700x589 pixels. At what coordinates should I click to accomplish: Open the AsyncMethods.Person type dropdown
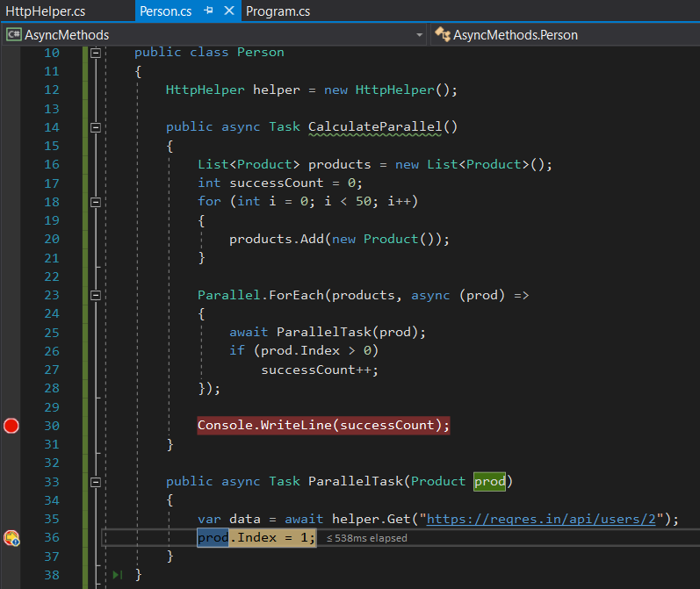pyautogui.click(x=565, y=35)
